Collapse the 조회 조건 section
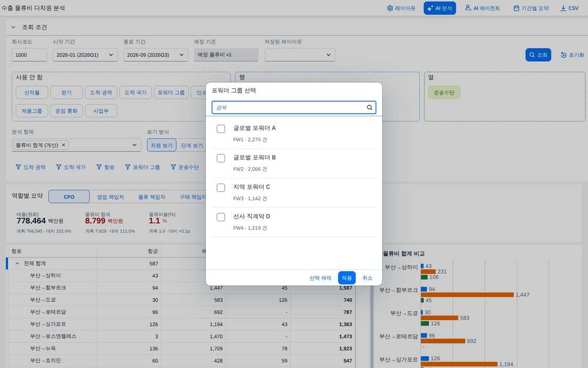The width and height of the screenshot is (588, 368). tap(13, 27)
